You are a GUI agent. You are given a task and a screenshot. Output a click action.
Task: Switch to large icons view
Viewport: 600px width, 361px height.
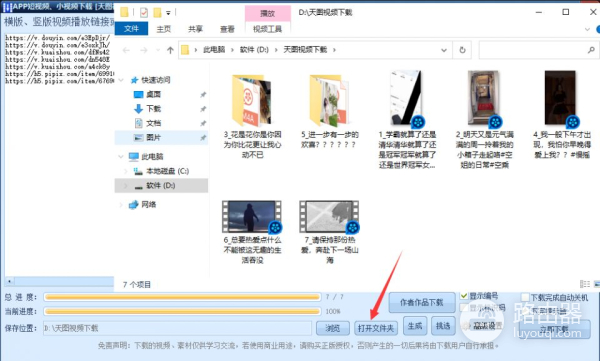click(597, 284)
